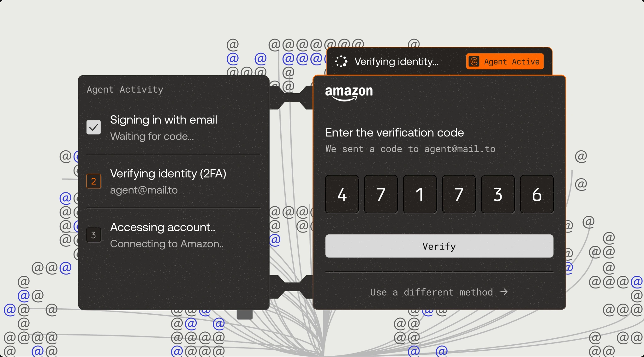This screenshot has width=644, height=357.
Task: Select the second code digit box
Action: (x=381, y=194)
